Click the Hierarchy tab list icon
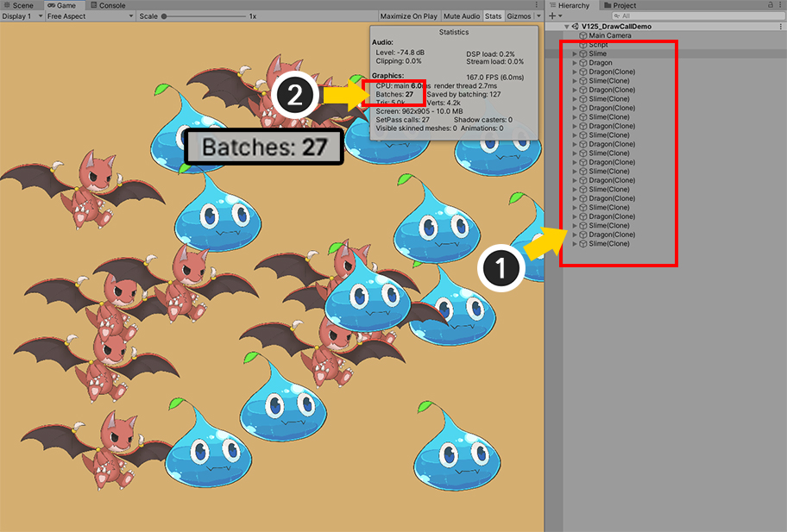The width and height of the screenshot is (787, 532). pyautogui.click(x=553, y=5)
